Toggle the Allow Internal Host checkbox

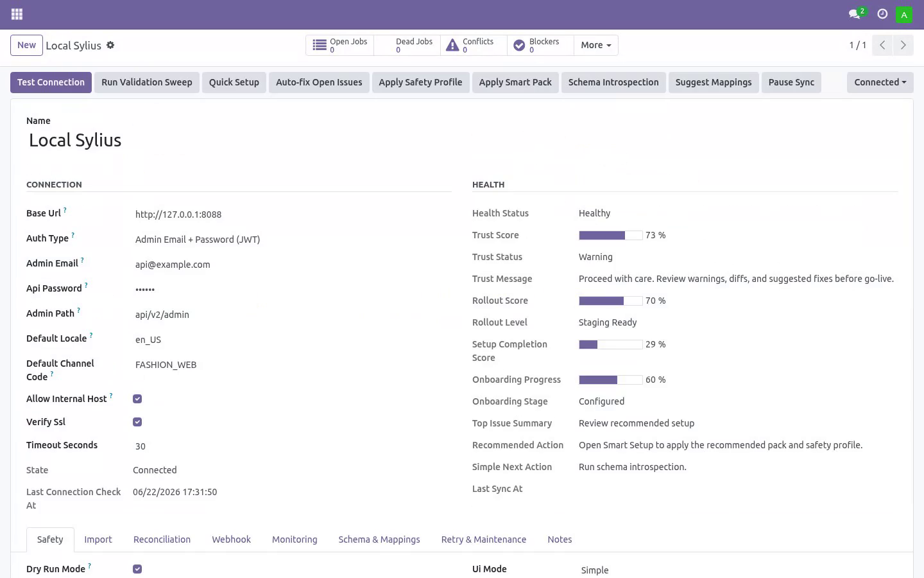pos(137,399)
